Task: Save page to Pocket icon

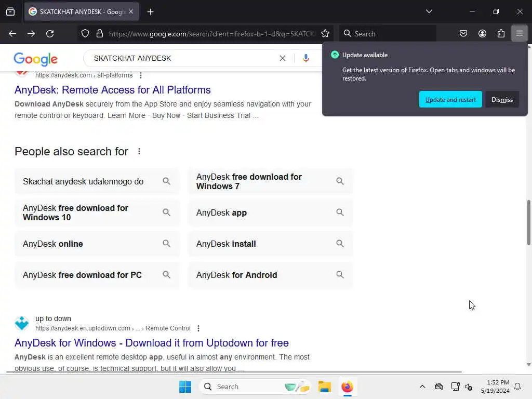Action: tap(463, 34)
